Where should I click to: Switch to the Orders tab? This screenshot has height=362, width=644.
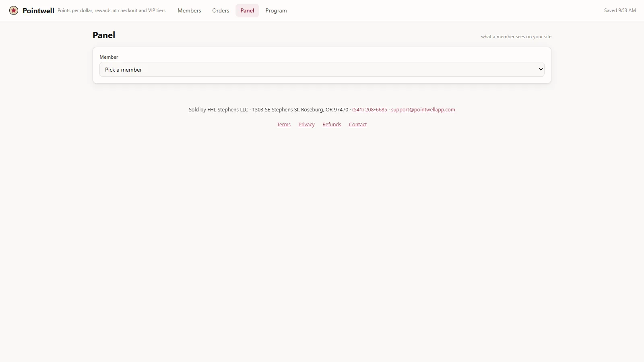[221, 10]
